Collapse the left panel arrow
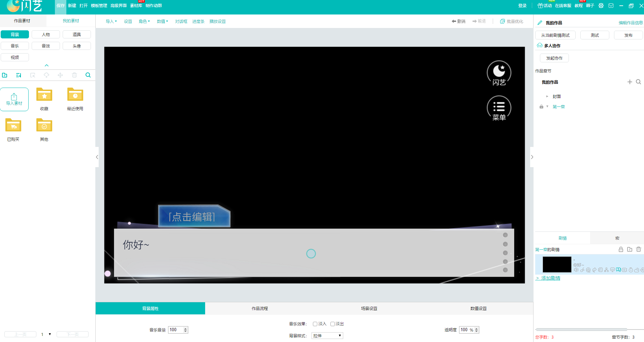This screenshot has height=342, width=644. pyautogui.click(x=97, y=157)
